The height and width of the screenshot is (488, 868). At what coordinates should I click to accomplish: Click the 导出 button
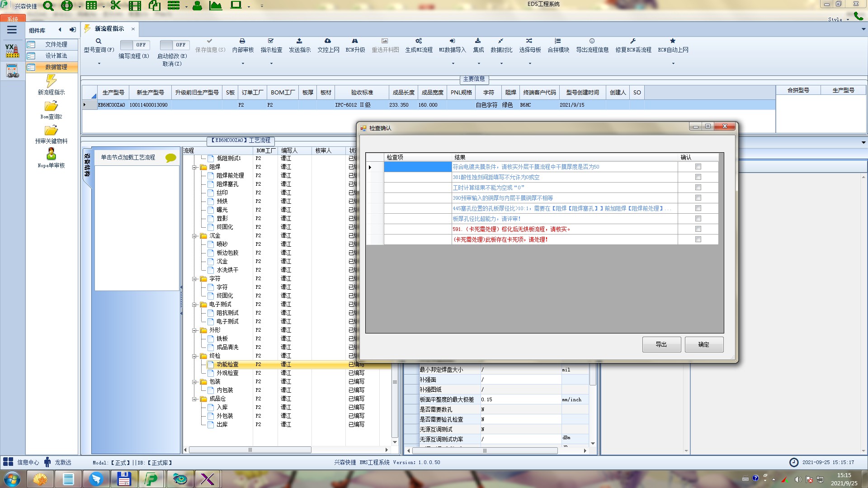coord(661,344)
